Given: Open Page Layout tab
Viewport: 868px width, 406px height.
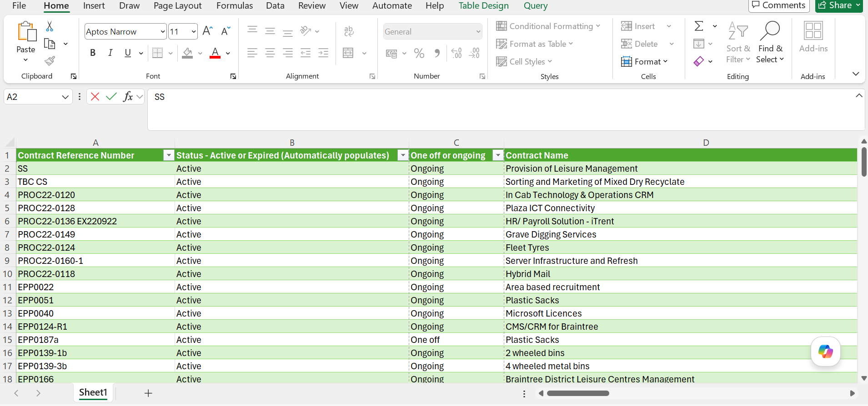Looking at the screenshot, I should pyautogui.click(x=177, y=5).
